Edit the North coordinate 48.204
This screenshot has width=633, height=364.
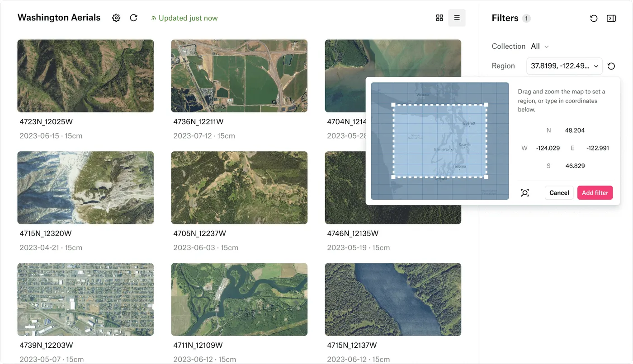pyautogui.click(x=575, y=131)
